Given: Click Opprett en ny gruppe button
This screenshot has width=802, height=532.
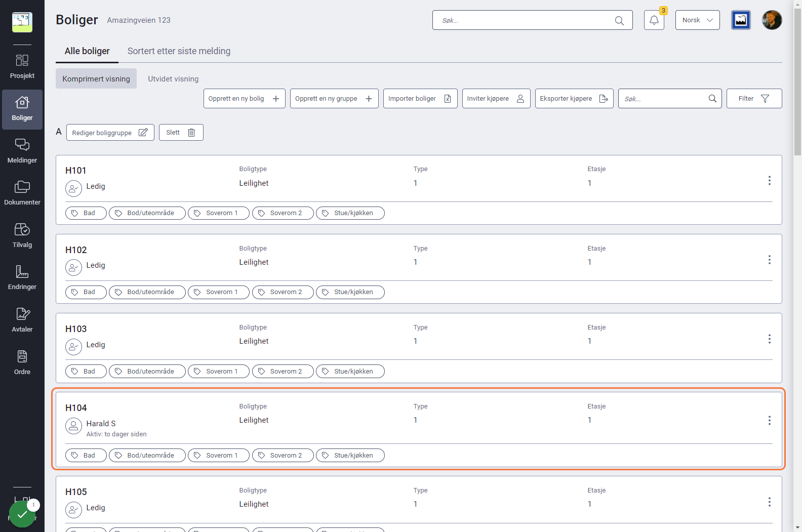Looking at the screenshot, I should [334, 99].
